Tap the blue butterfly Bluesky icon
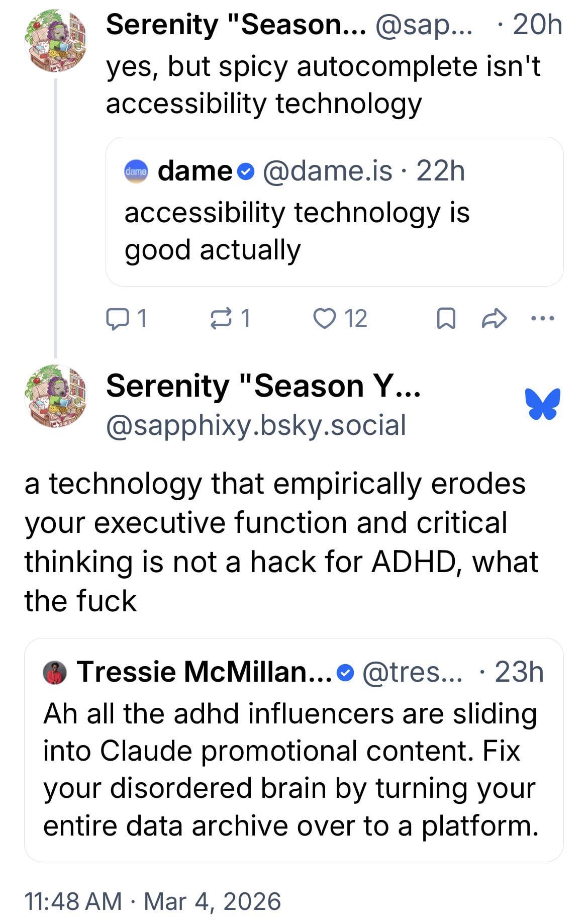Image resolution: width=588 pixels, height=921 pixels. 542,404
